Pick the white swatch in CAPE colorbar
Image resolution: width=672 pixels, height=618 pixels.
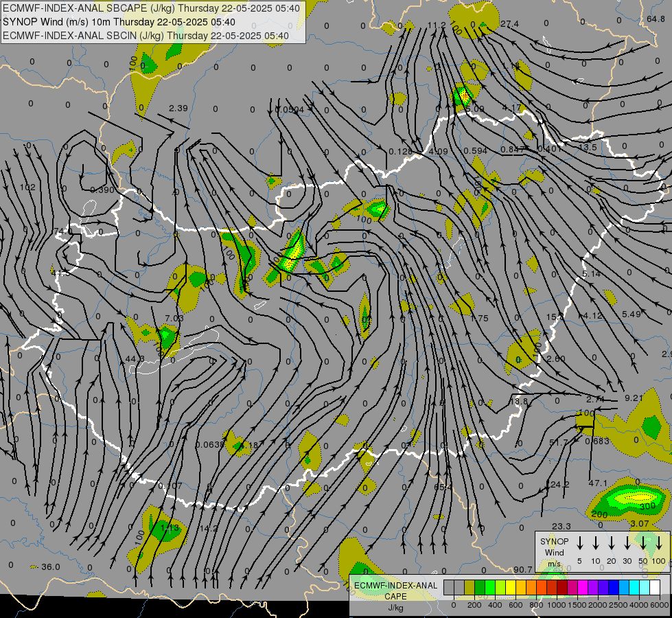click(x=655, y=588)
